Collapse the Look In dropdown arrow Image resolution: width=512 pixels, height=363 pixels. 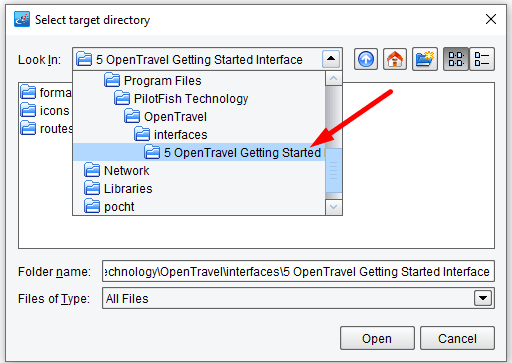[331, 59]
